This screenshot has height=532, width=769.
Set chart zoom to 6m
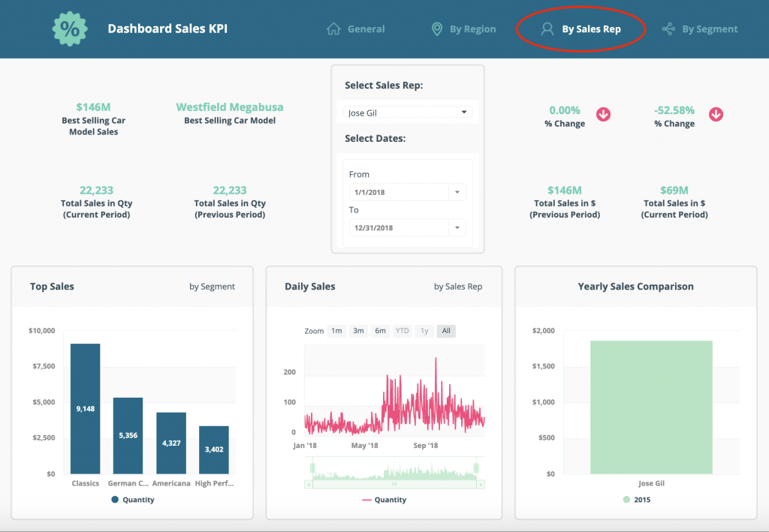pos(381,331)
